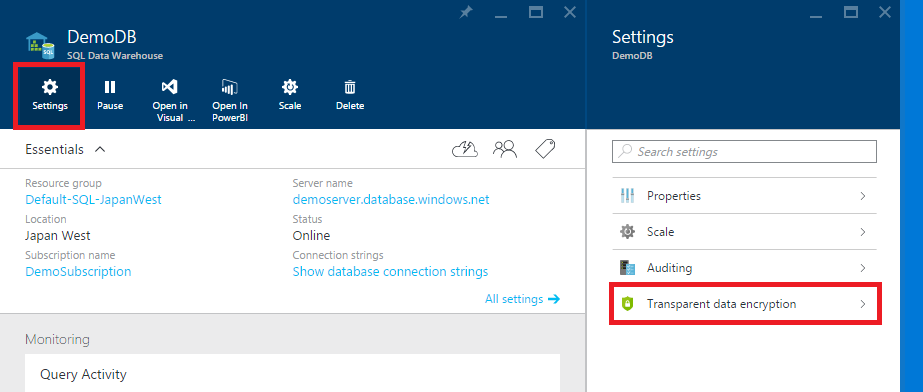Open database in Visual Studio
The height and width of the screenshot is (392, 923).
[170, 101]
